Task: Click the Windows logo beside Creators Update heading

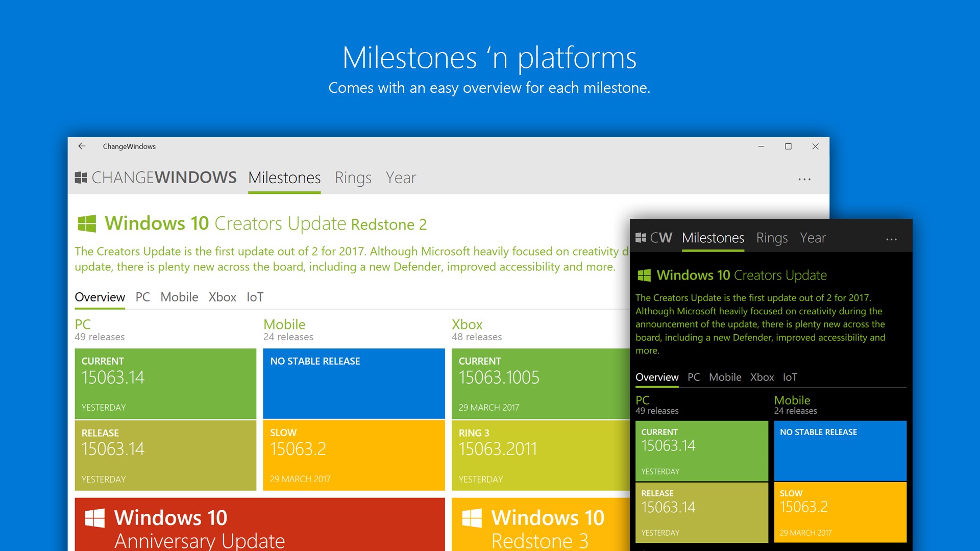Action: pos(87,223)
